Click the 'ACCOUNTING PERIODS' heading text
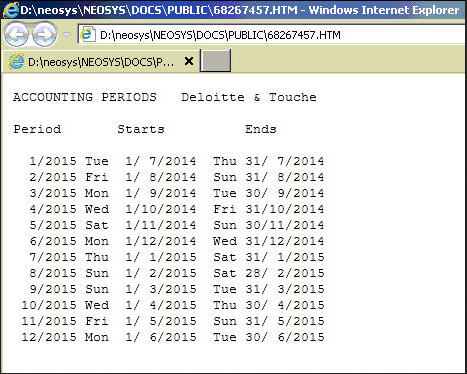Image resolution: width=467 pixels, height=374 pixels. (85, 97)
